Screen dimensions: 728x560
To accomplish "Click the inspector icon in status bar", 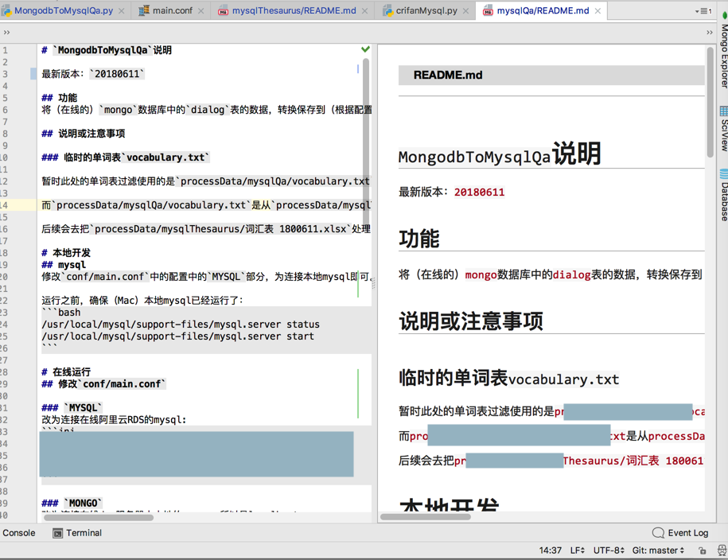I will click(x=722, y=550).
